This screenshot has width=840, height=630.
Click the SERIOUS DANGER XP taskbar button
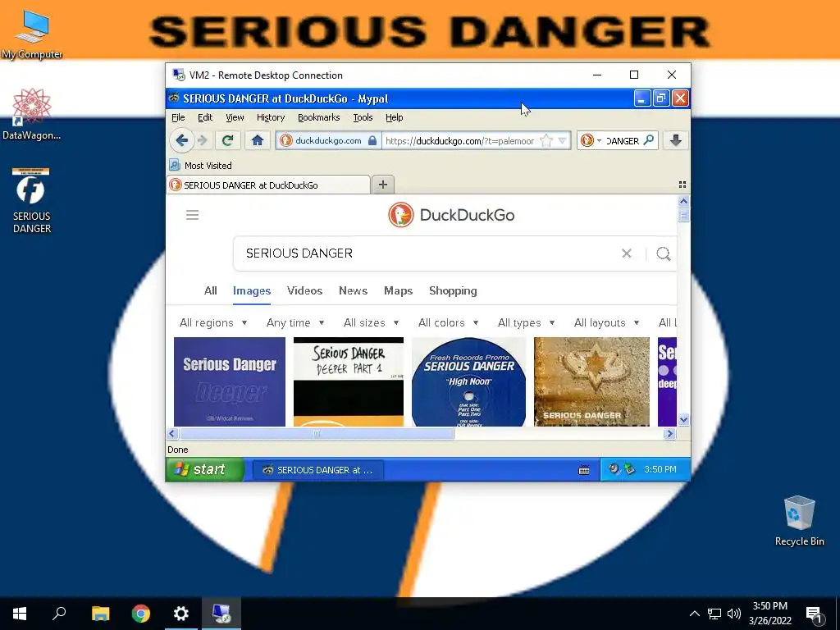318,470
